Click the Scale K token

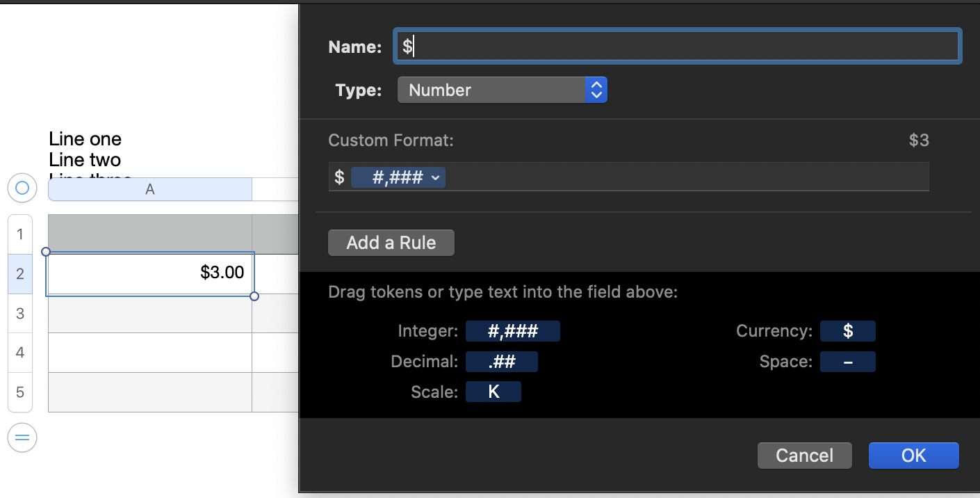coord(493,392)
